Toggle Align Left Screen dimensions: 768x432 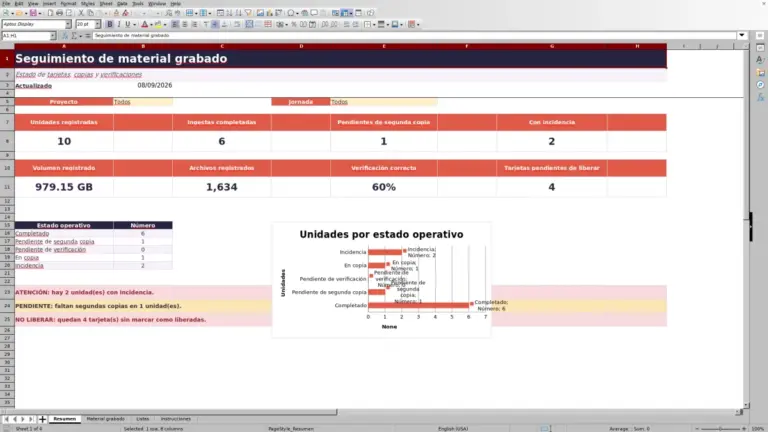(x=175, y=24)
